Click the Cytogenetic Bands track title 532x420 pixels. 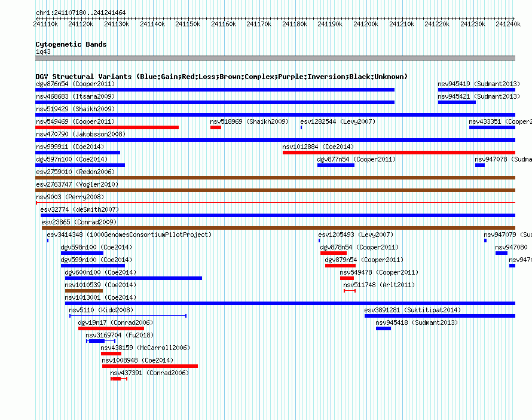click(71, 44)
